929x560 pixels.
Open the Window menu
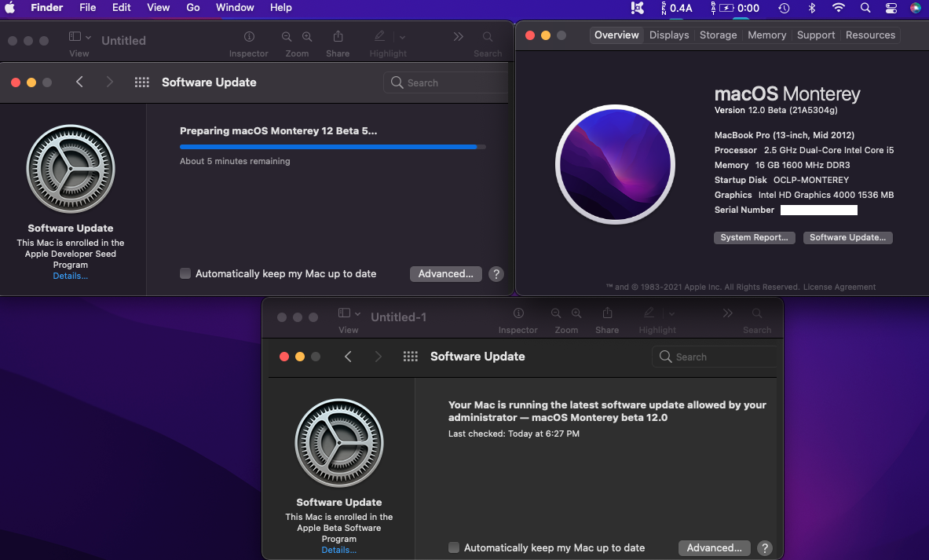click(235, 8)
